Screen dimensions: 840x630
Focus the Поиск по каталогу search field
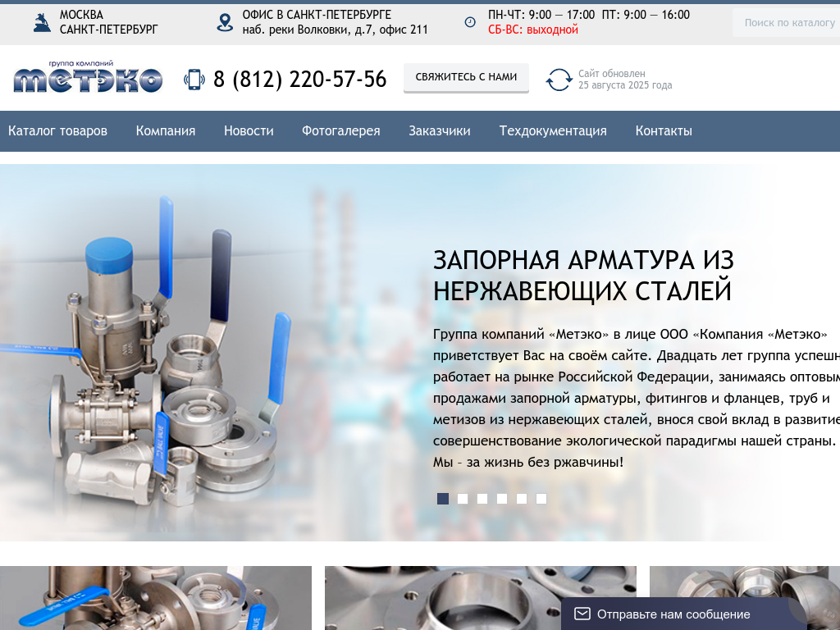coord(786,22)
